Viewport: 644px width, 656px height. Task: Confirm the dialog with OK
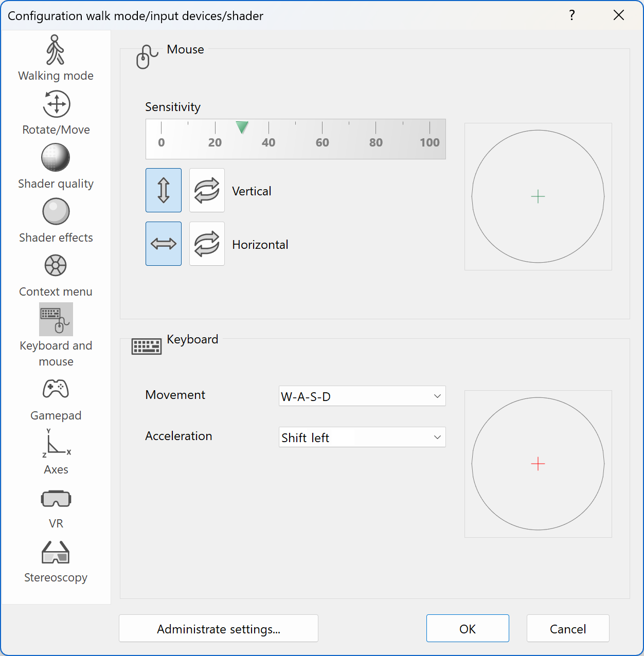click(468, 629)
